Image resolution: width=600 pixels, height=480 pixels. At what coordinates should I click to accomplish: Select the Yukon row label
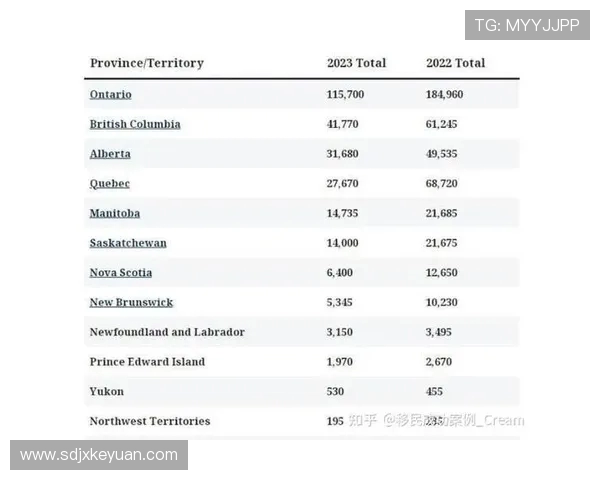(107, 391)
